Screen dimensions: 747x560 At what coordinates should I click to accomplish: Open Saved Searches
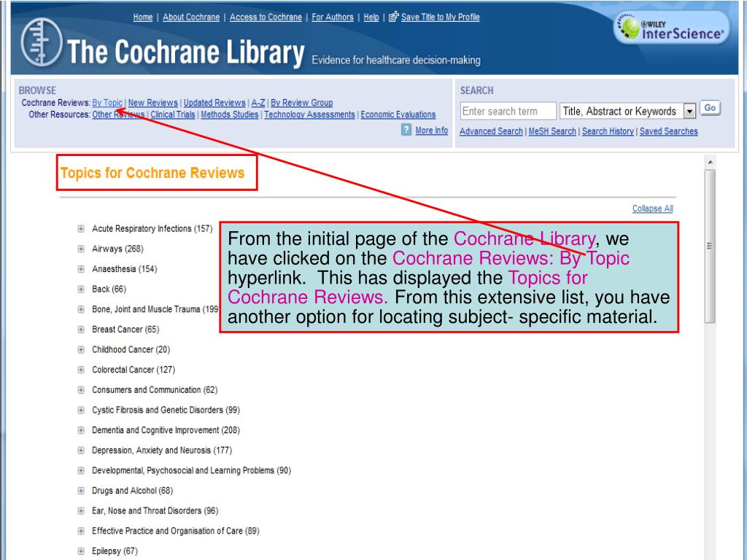668,131
